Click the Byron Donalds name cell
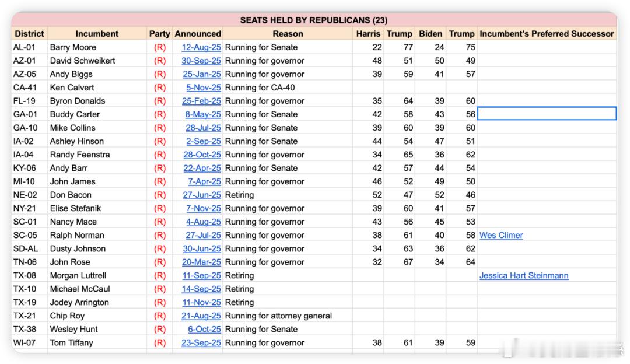The height and width of the screenshot is (364, 630). point(97,101)
